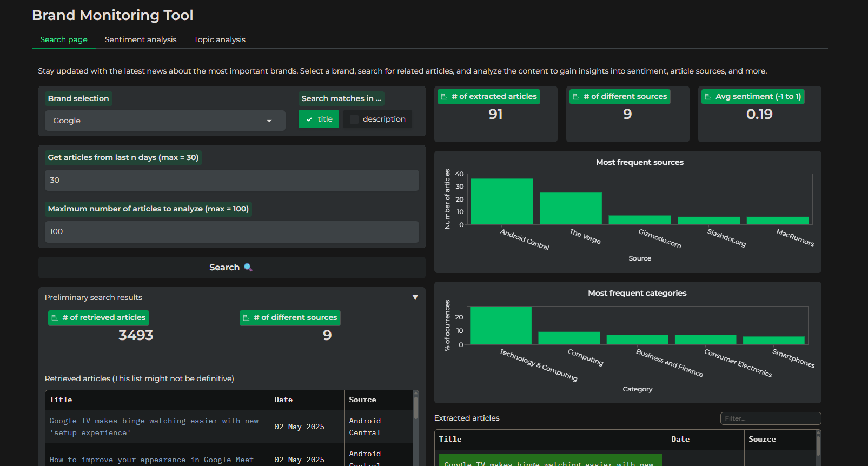Click the Date header in Extracted articles table
The image size is (868, 466).
click(705, 440)
